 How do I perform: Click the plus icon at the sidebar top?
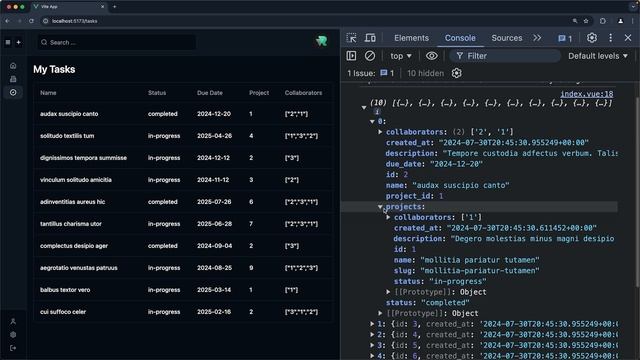click(x=18, y=42)
